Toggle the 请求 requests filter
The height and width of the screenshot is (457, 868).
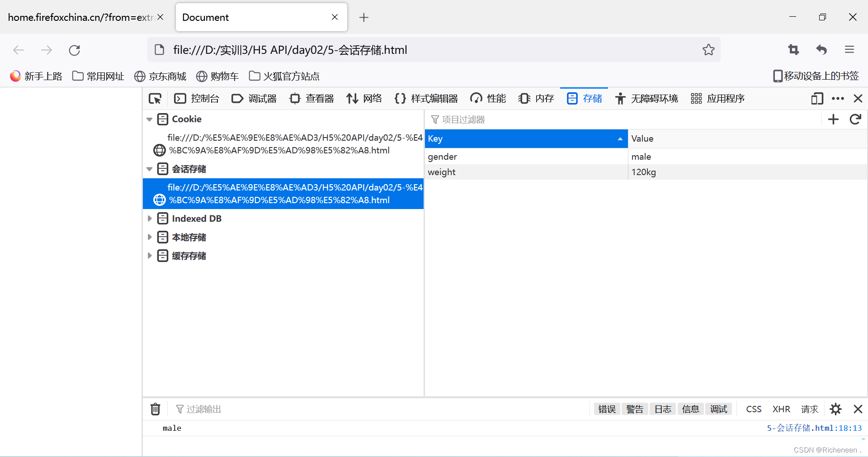tap(809, 409)
